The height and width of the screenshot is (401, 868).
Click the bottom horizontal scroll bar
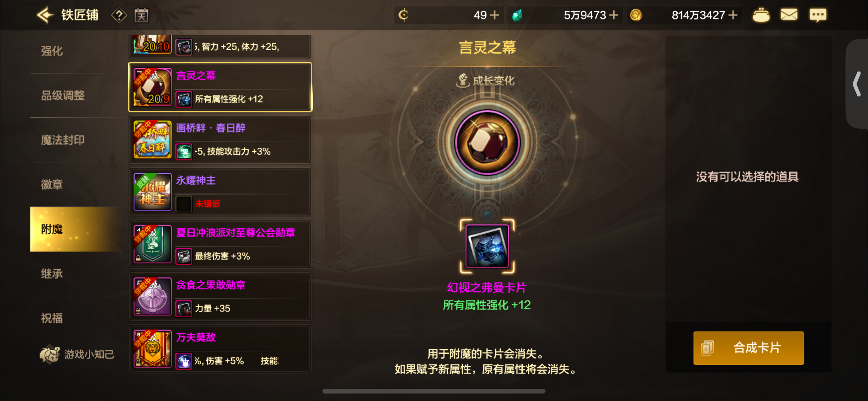click(434, 391)
